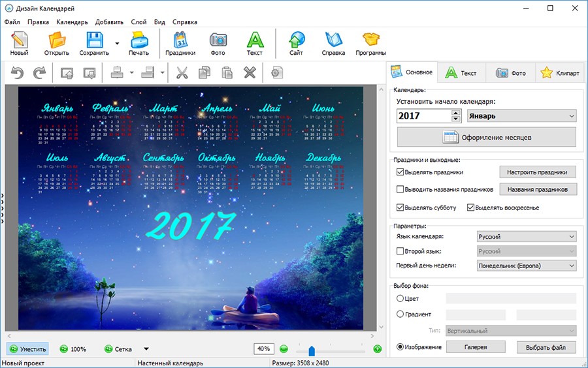588x368 pixels.
Task: Expand the Язык календаря dropdown
Action: click(x=526, y=237)
